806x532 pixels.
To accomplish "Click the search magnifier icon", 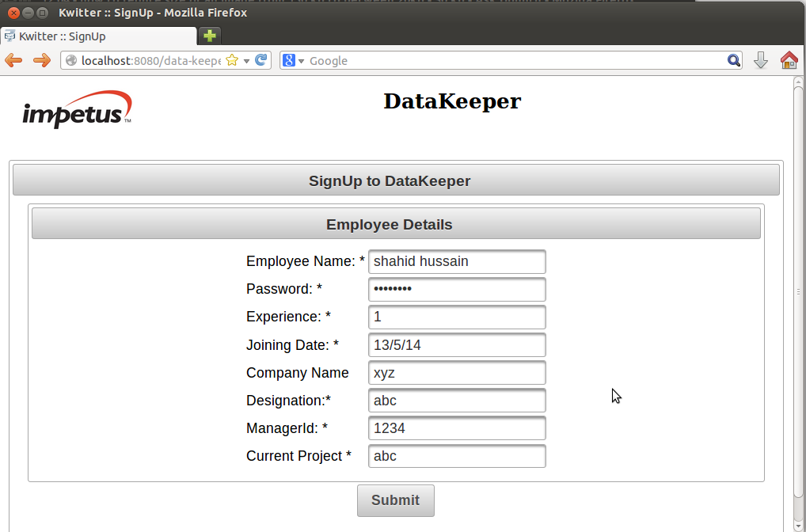I will click(734, 61).
